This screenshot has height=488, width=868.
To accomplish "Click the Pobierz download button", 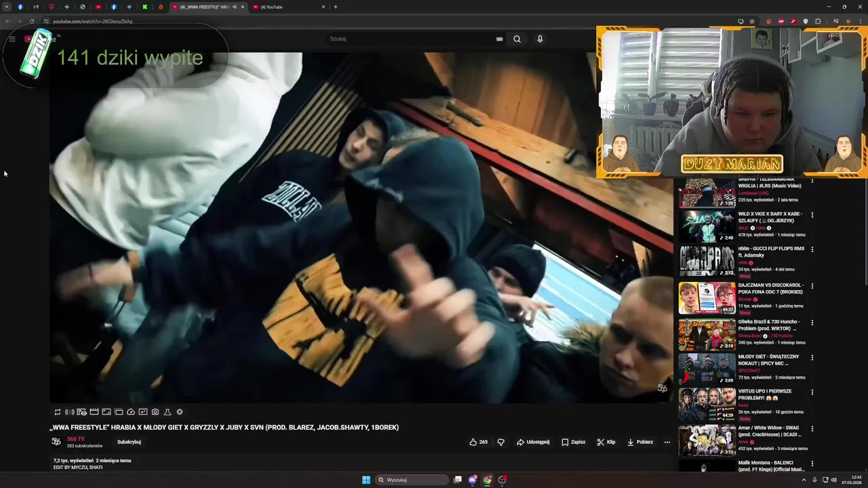I will coord(640,442).
